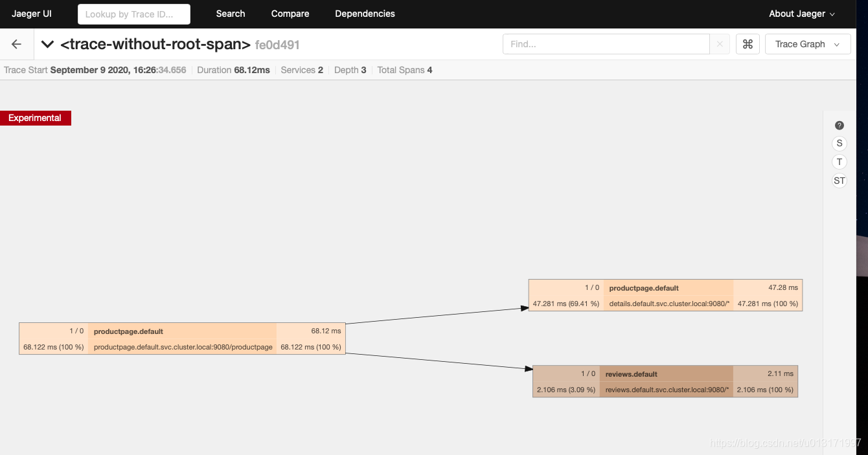Select the S view mode

point(839,144)
